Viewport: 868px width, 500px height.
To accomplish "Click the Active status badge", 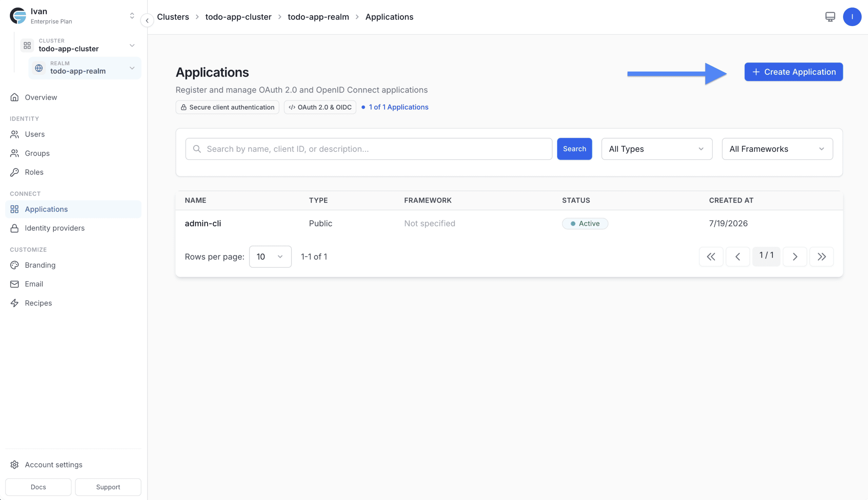I will [585, 223].
